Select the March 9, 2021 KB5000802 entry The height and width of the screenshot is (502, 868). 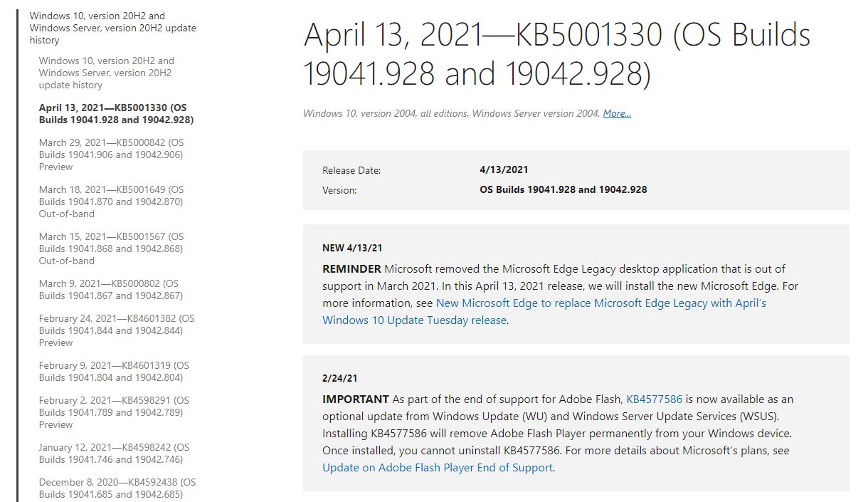(x=111, y=289)
